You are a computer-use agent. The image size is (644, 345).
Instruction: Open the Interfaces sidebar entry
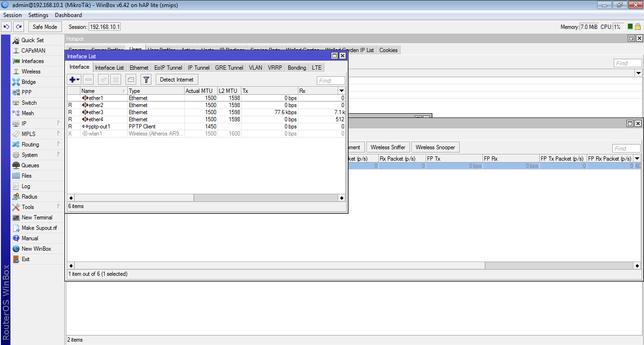tap(32, 61)
